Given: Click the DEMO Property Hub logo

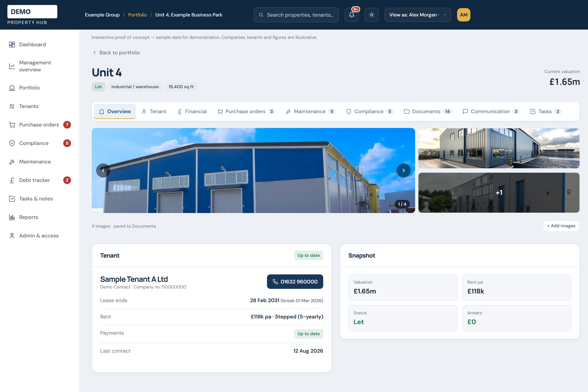Looking at the screenshot, I should tap(32, 15).
